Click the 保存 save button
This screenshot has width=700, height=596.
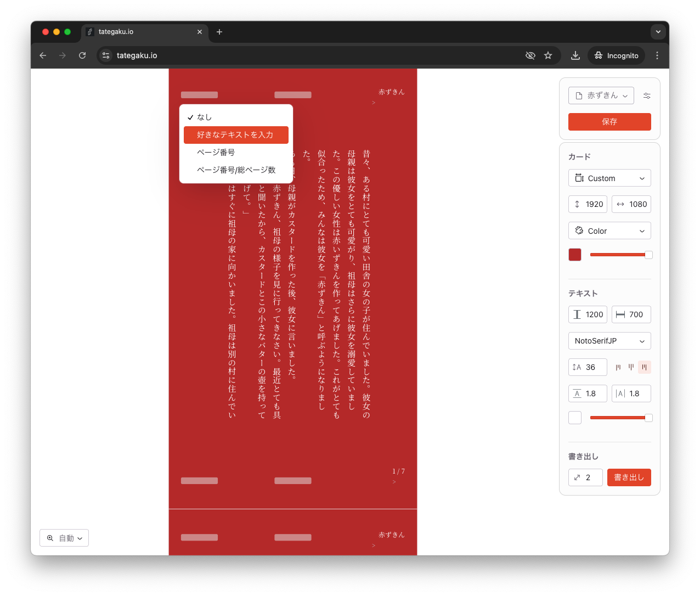[x=609, y=121]
